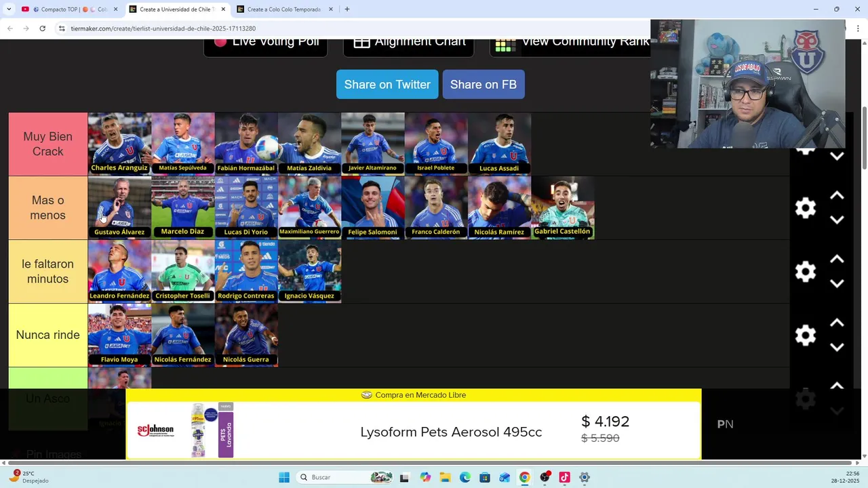Viewport: 868px width, 488px height.
Task: Select Maximiliano Guerrero player card
Action: click(x=309, y=207)
